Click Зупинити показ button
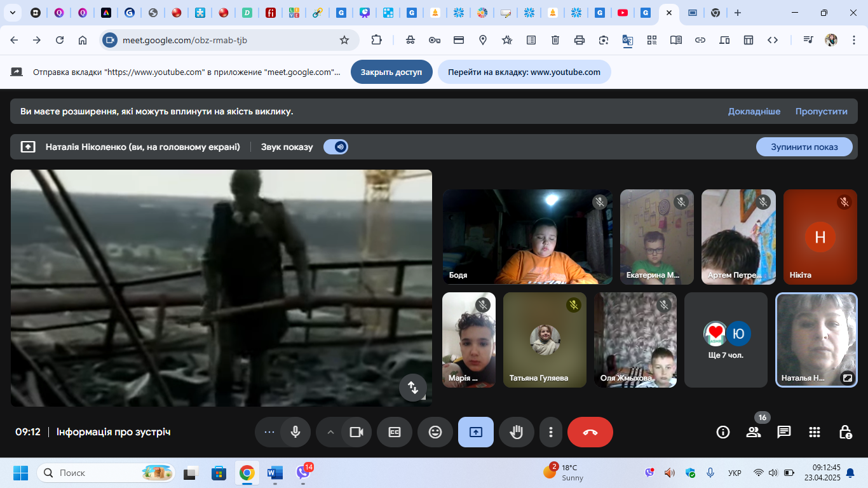Viewport: 868px width, 488px height. pos(804,147)
